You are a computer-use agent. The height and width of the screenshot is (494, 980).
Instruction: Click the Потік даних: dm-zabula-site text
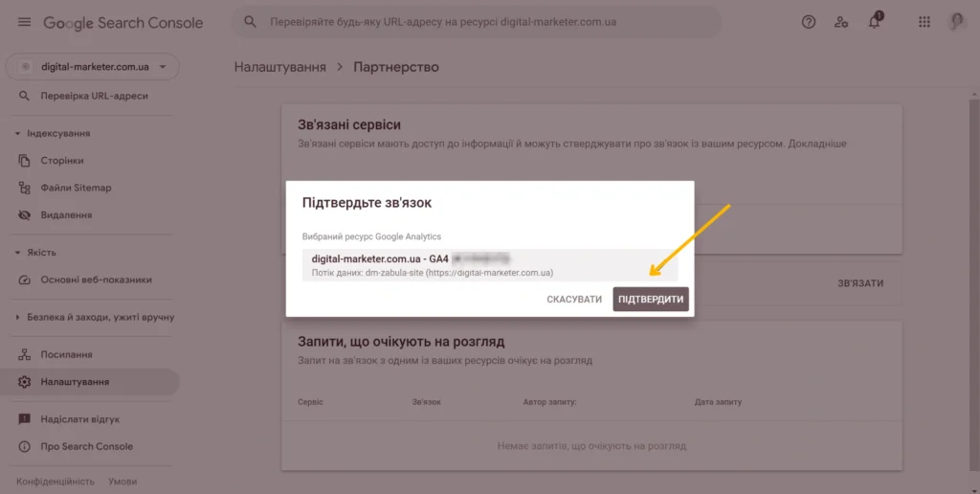433,273
